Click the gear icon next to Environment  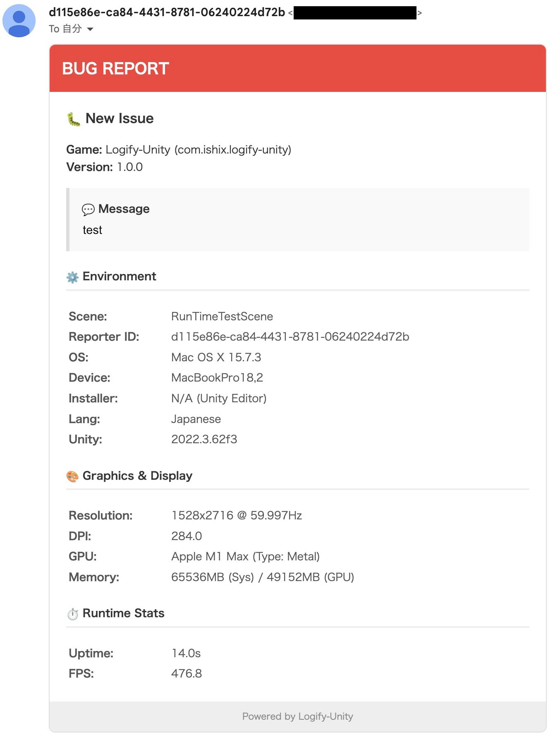pyautogui.click(x=72, y=277)
